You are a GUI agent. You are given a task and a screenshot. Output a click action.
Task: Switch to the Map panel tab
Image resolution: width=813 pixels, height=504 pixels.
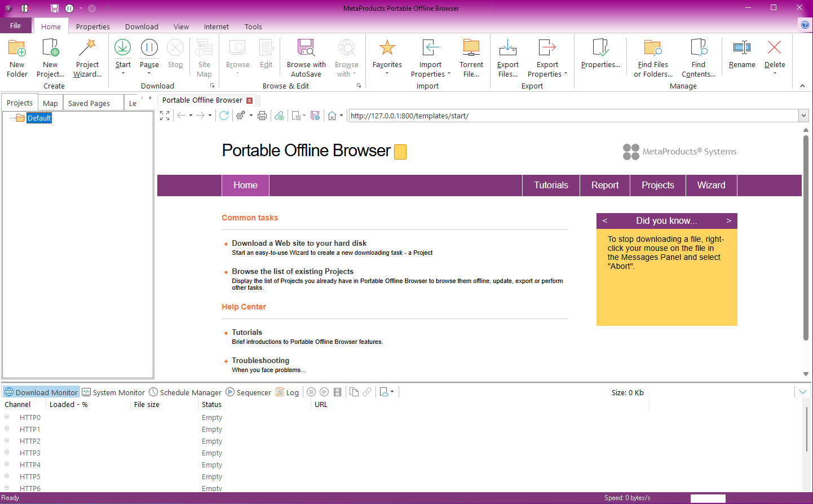[x=50, y=103]
